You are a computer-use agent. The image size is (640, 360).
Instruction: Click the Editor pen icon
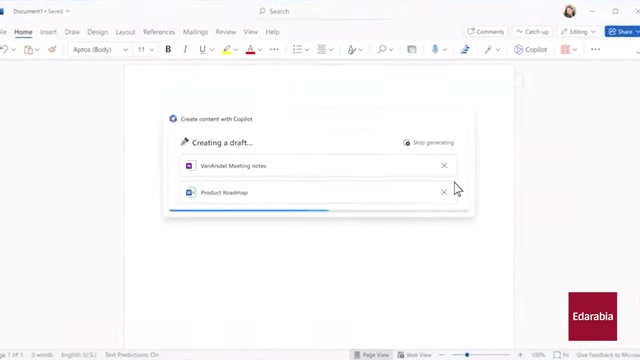tap(465, 49)
